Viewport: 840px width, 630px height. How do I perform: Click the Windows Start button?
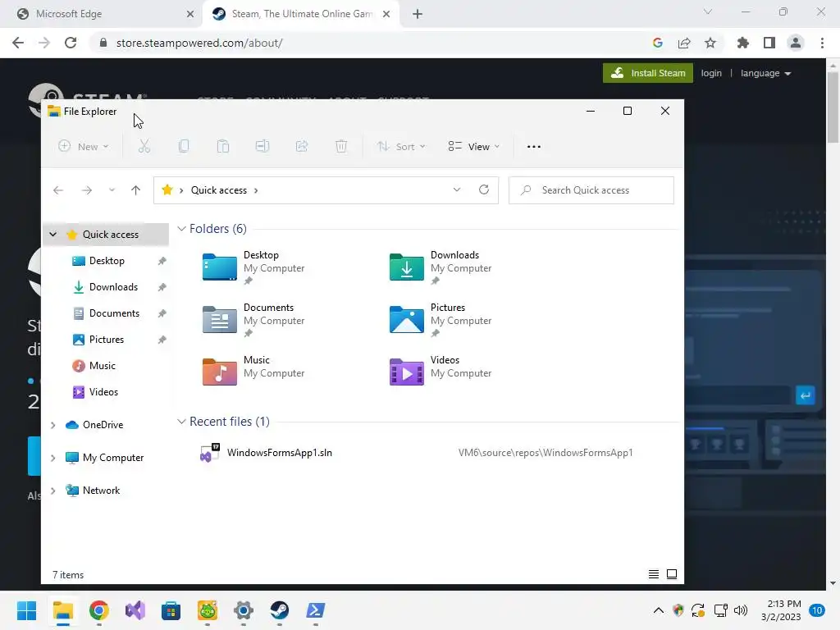(27, 610)
